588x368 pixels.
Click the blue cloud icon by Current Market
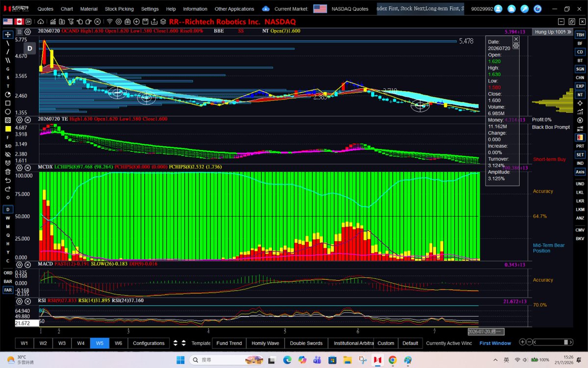pyautogui.click(x=266, y=9)
